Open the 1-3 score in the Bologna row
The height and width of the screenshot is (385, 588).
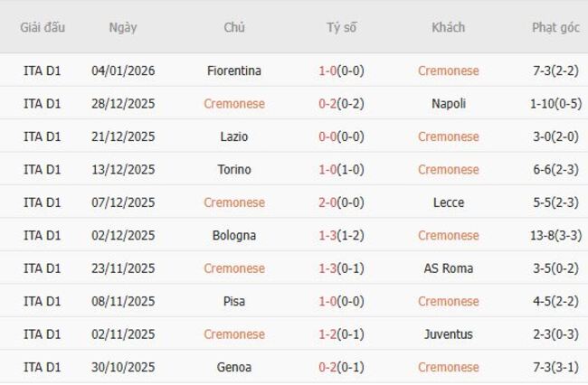(328, 236)
